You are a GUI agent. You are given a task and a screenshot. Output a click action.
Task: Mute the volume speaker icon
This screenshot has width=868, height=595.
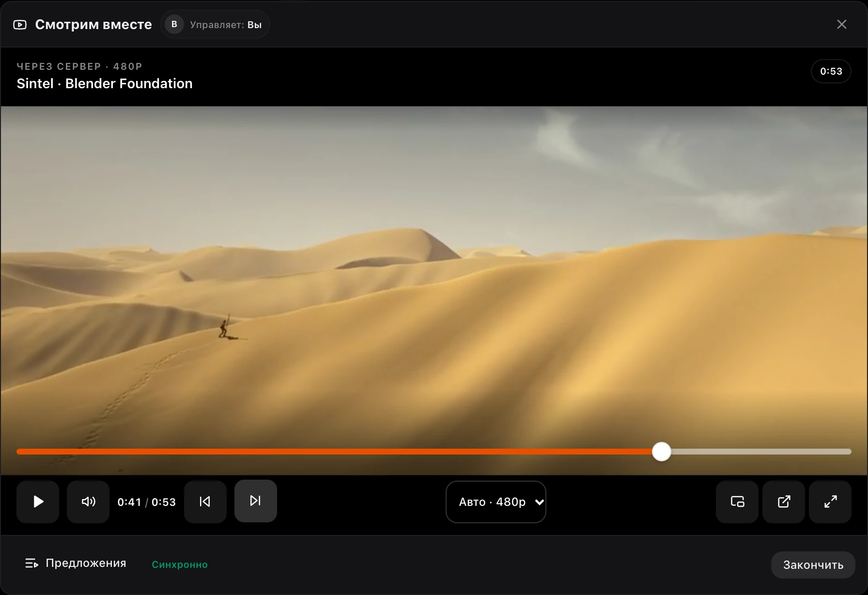click(x=88, y=501)
